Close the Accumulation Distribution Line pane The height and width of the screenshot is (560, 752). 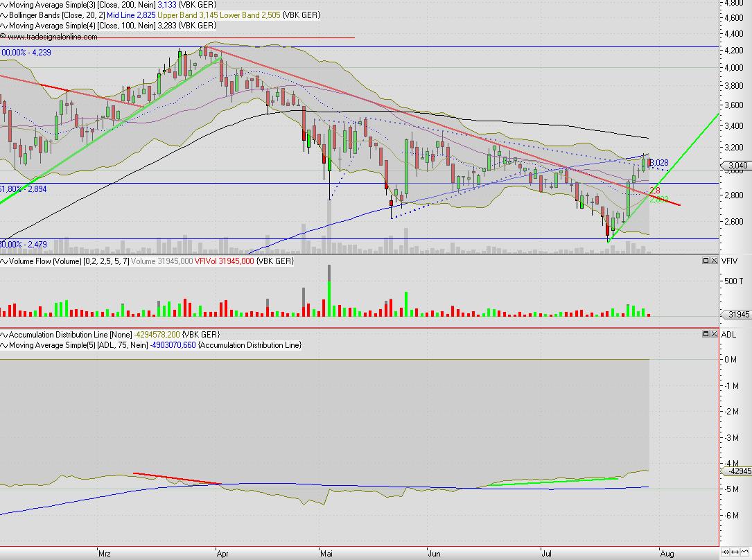714,333
